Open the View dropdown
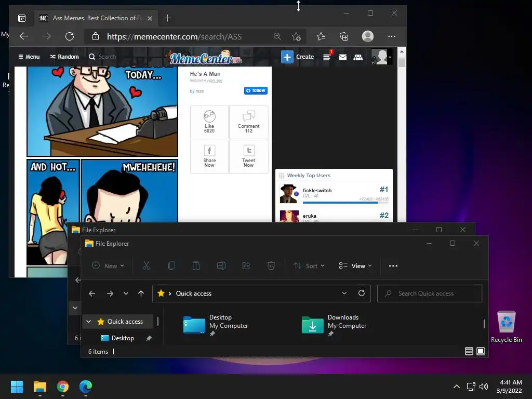The image size is (532, 399). [355, 265]
